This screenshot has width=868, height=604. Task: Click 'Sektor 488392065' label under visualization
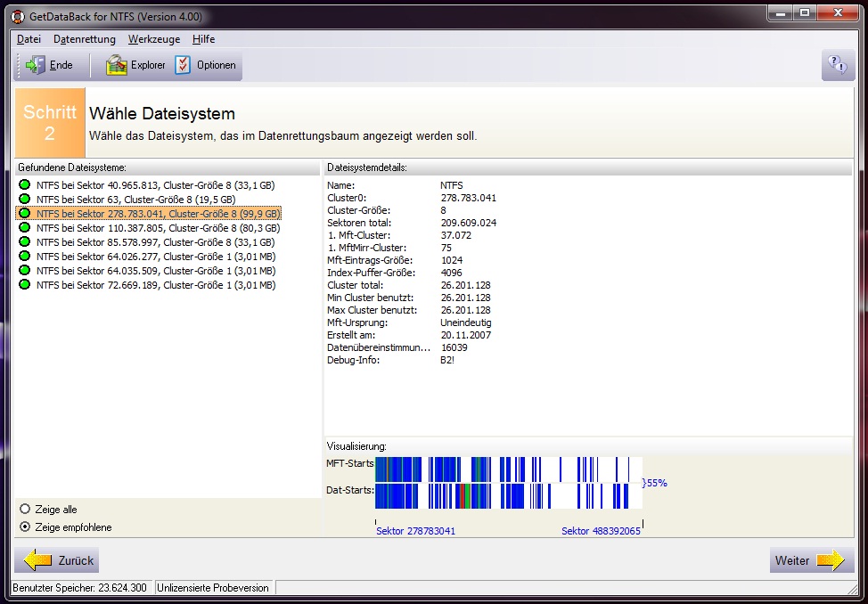point(601,531)
